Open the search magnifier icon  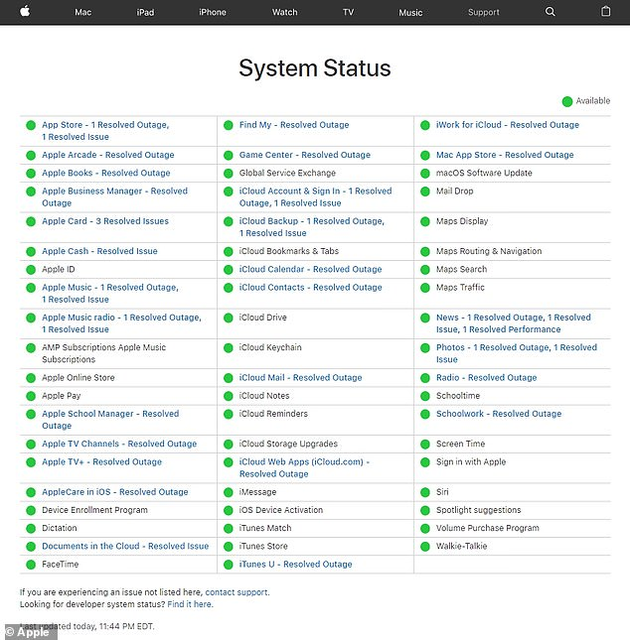[x=550, y=11]
